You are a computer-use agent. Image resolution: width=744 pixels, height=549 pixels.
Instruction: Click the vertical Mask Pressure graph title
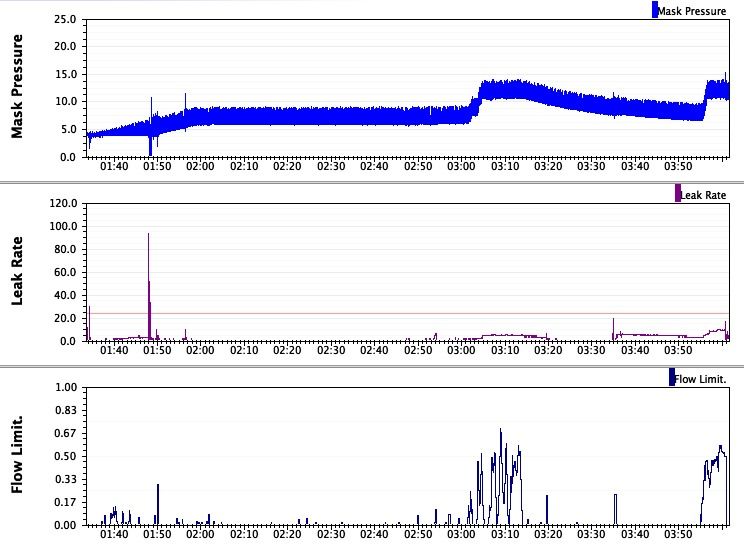pyautogui.click(x=17, y=87)
